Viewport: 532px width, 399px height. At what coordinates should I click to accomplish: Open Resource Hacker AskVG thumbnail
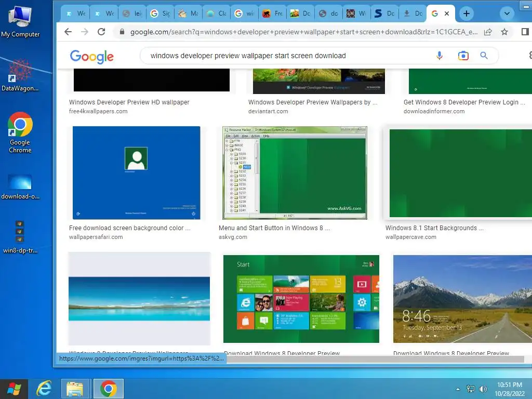tap(295, 172)
